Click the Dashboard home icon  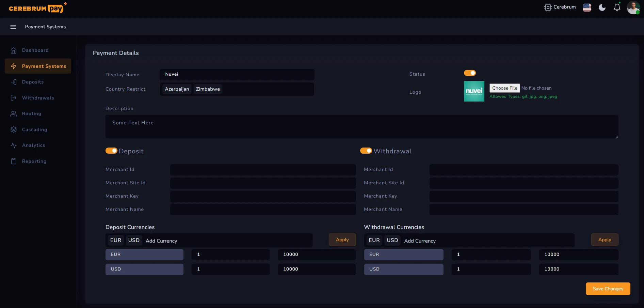click(x=14, y=50)
